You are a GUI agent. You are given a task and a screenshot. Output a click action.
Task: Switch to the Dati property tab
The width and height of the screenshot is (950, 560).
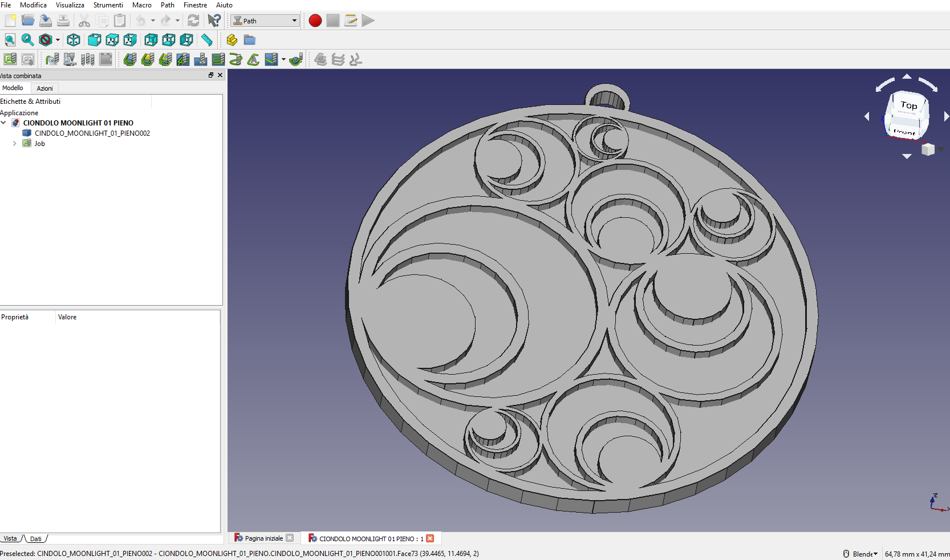point(36,538)
